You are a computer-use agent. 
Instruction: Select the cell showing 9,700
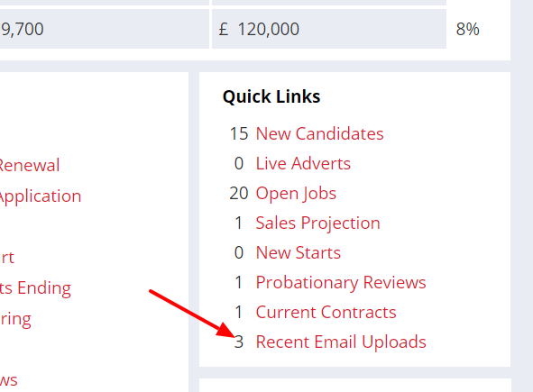coord(104,29)
